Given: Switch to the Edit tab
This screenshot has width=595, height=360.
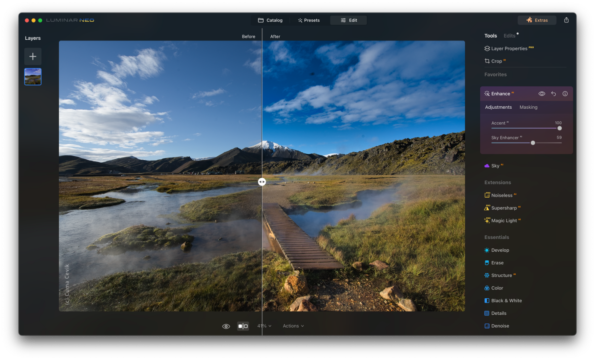Looking at the screenshot, I should coord(348,20).
